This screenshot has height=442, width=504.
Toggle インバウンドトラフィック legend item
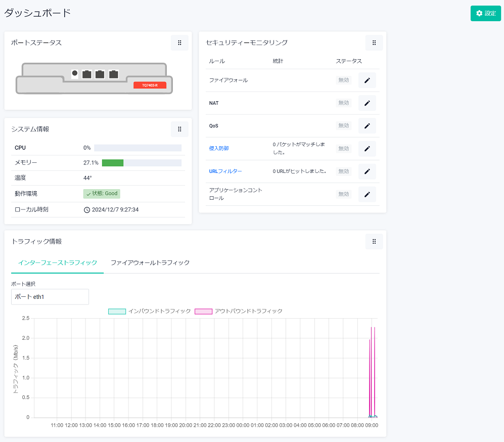point(150,311)
